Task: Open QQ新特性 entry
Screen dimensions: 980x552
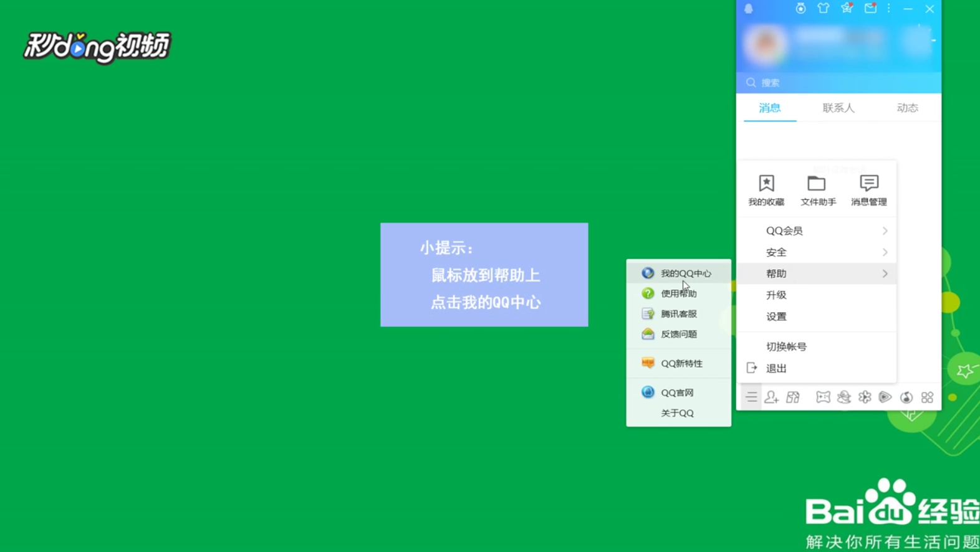Action: [678, 363]
